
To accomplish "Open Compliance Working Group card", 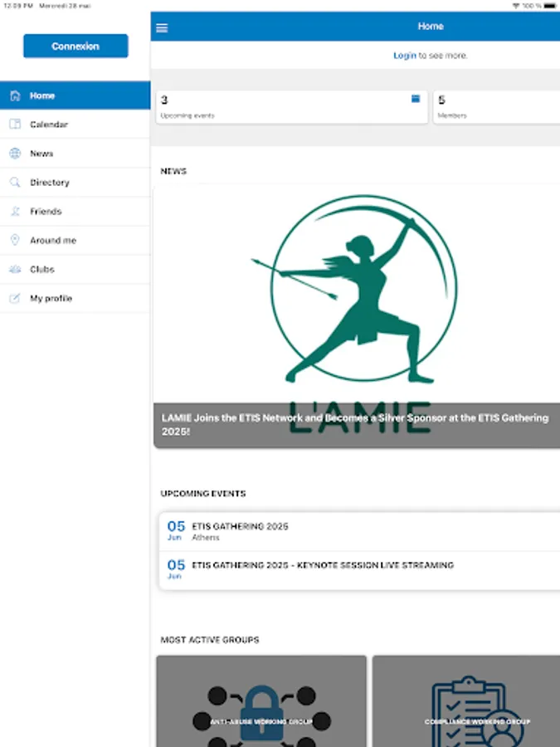I will click(x=466, y=701).
